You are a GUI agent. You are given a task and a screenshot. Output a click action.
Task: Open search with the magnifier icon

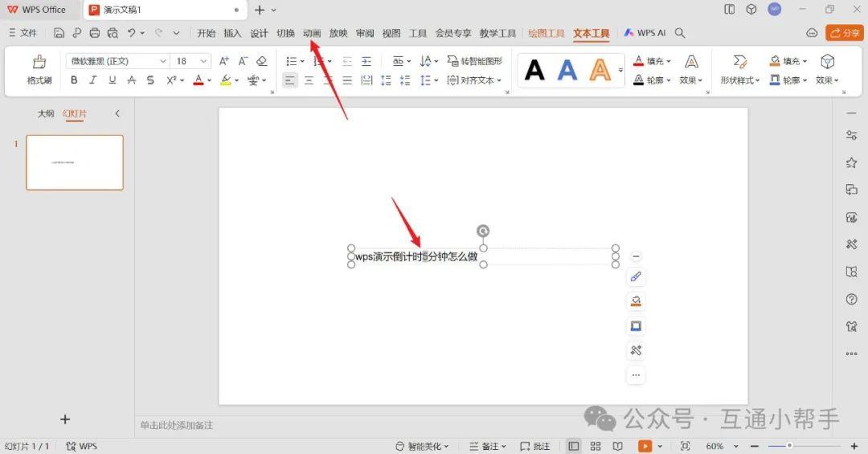680,33
